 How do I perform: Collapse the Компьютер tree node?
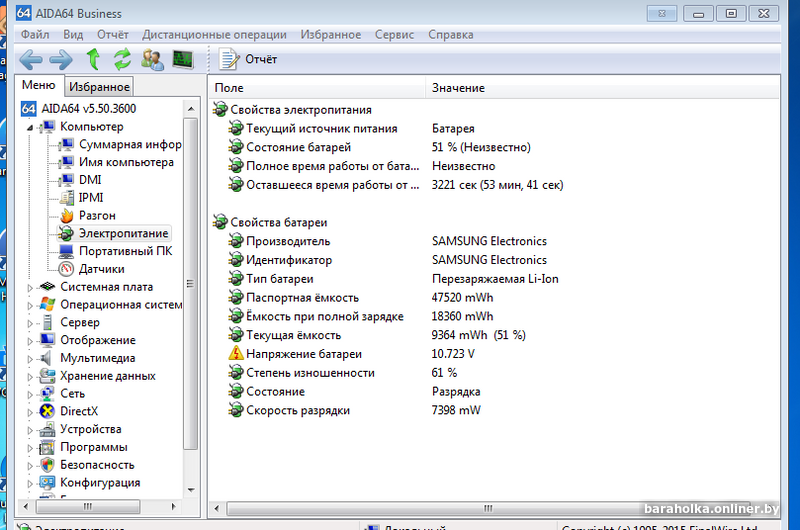30,128
